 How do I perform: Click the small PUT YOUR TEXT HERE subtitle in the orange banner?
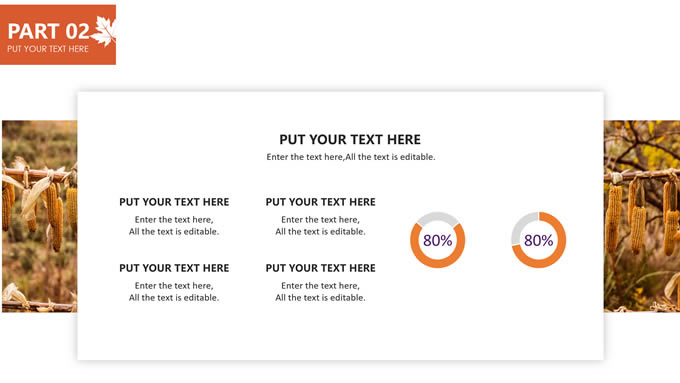click(x=48, y=49)
